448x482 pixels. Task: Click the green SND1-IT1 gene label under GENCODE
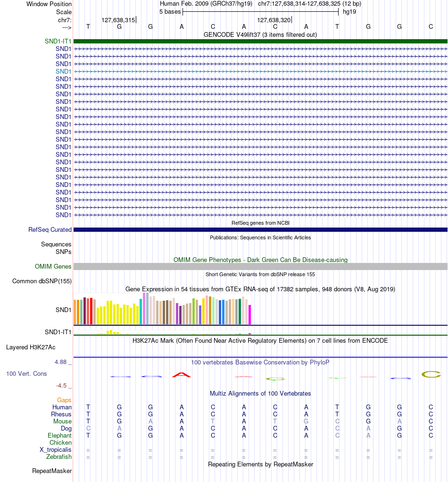pyautogui.click(x=58, y=41)
